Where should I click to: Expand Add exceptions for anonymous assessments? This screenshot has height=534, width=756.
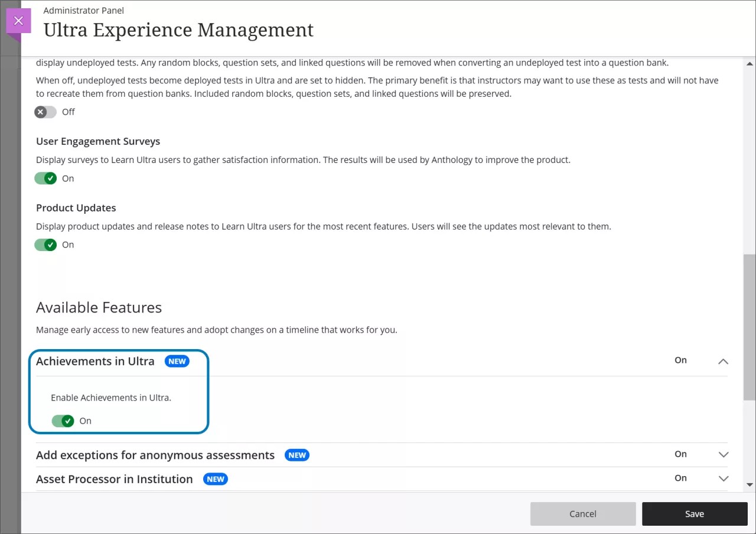tap(723, 455)
